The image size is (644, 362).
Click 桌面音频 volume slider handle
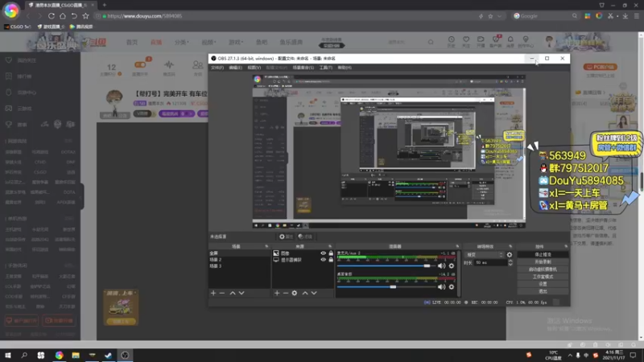393,287
